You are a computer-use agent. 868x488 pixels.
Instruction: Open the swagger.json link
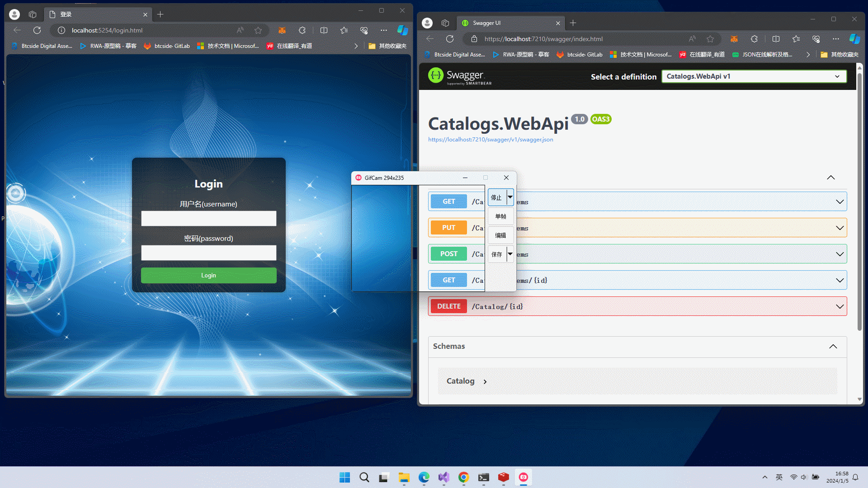(491, 139)
